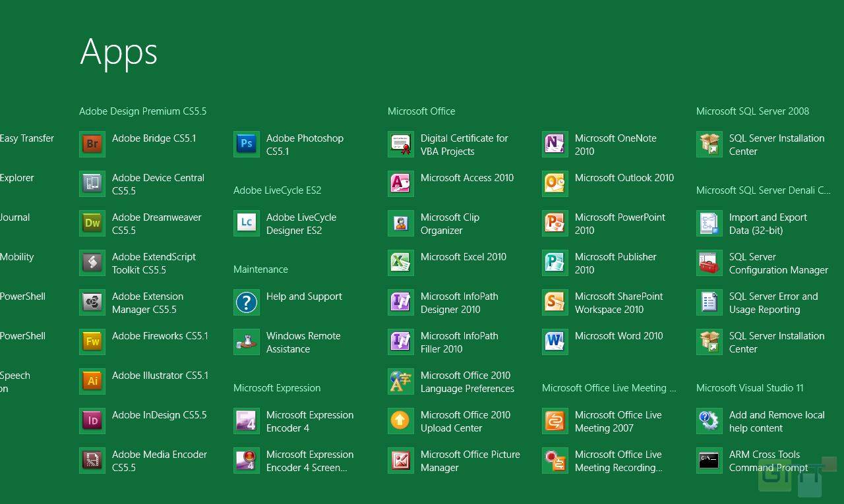Click Office 2010 Language Preferences icon

tap(401, 381)
